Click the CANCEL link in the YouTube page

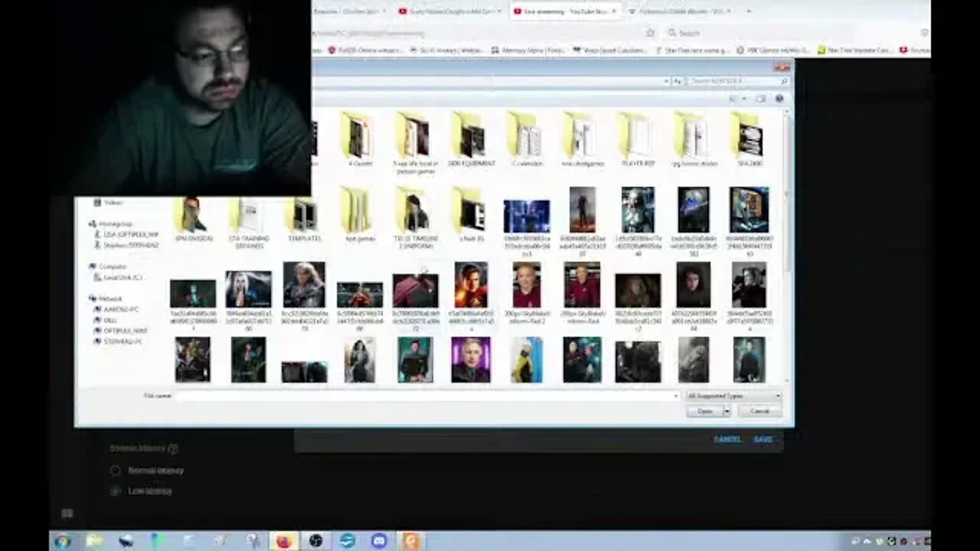tap(727, 439)
